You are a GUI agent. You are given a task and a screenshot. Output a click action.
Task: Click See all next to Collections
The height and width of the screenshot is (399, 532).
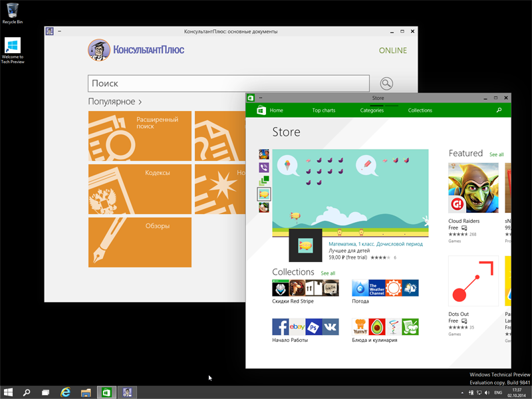pyautogui.click(x=328, y=273)
